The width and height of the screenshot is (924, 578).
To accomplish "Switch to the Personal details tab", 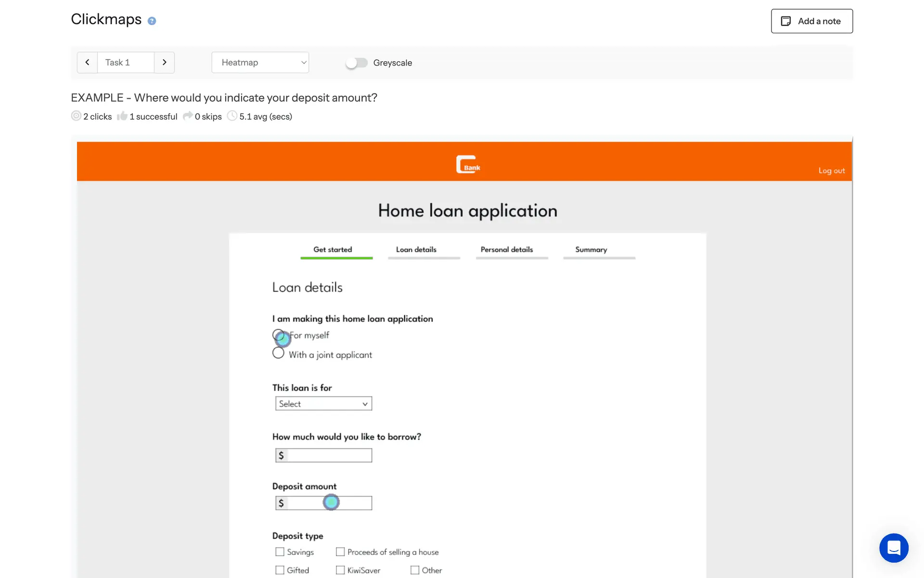I will [x=507, y=250].
